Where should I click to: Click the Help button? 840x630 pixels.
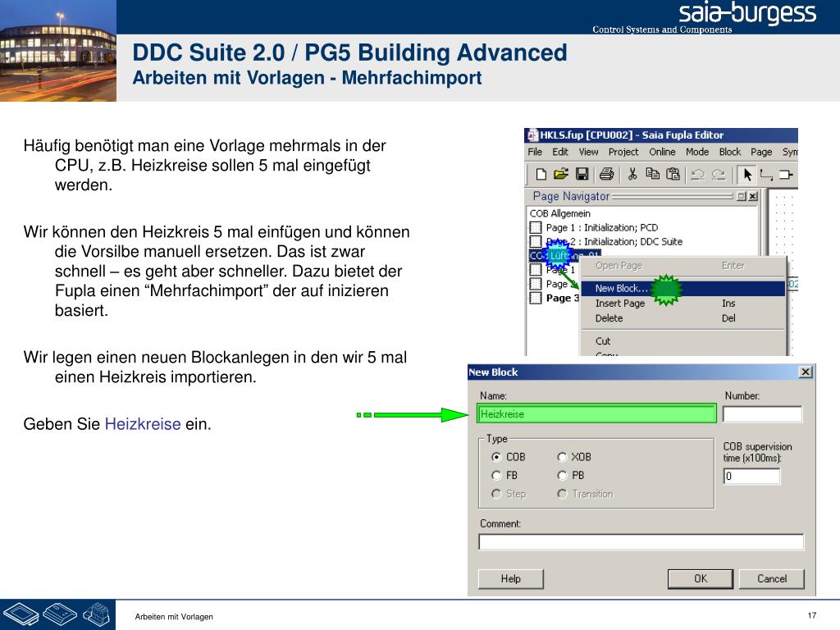[x=510, y=578]
